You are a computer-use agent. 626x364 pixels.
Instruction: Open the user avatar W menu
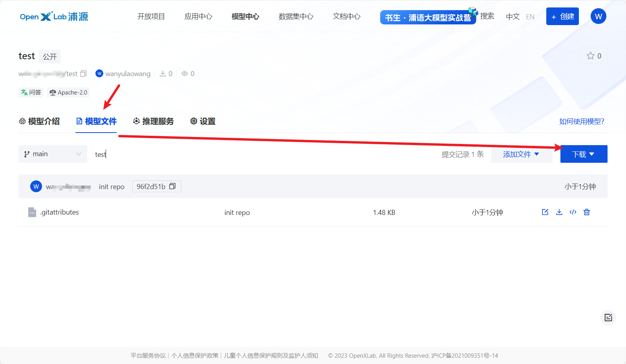click(x=598, y=16)
